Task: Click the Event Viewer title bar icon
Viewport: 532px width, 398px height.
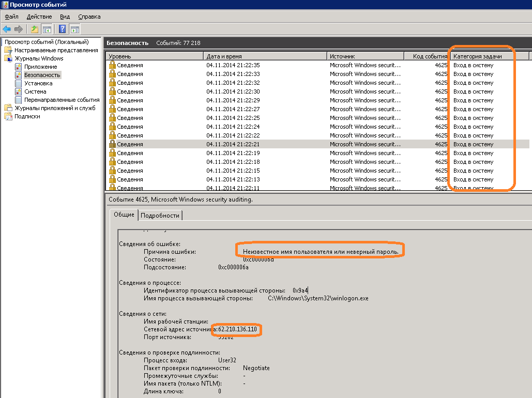Action: click(5, 5)
